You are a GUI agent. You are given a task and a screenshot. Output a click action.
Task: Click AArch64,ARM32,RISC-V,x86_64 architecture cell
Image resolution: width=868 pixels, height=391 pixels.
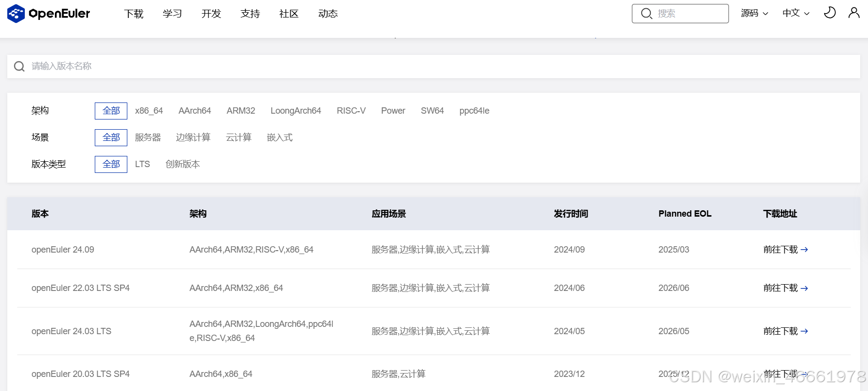click(x=251, y=250)
